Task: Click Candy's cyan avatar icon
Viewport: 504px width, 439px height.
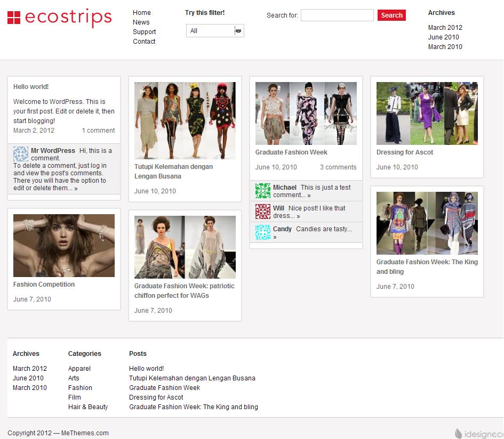Action: (x=263, y=232)
